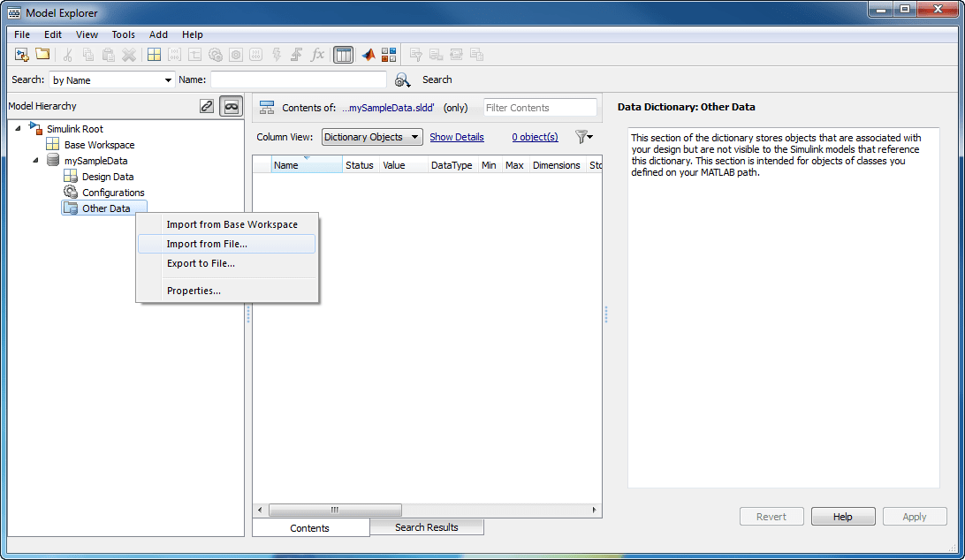Click the Apply button
Image resolution: width=965 pixels, height=560 pixels.
click(914, 517)
